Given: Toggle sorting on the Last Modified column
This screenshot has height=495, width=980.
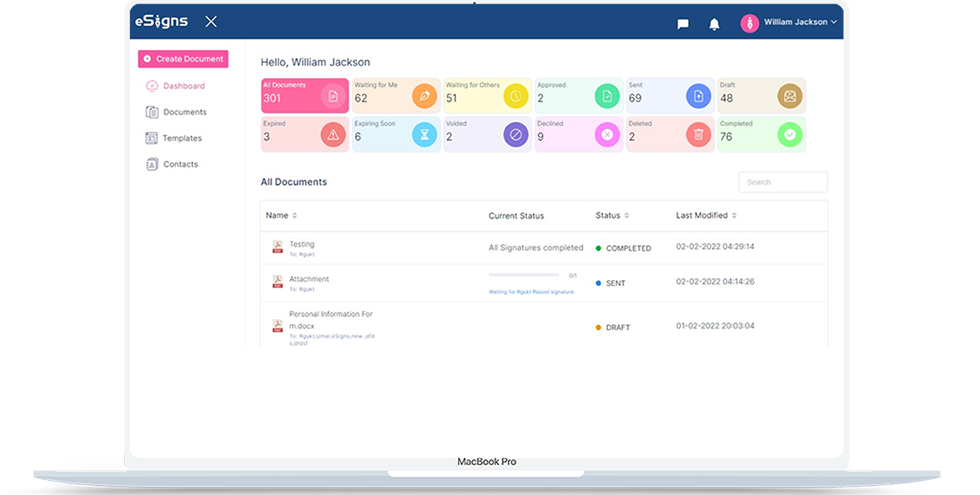Looking at the screenshot, I should click(x=733, y=215).
